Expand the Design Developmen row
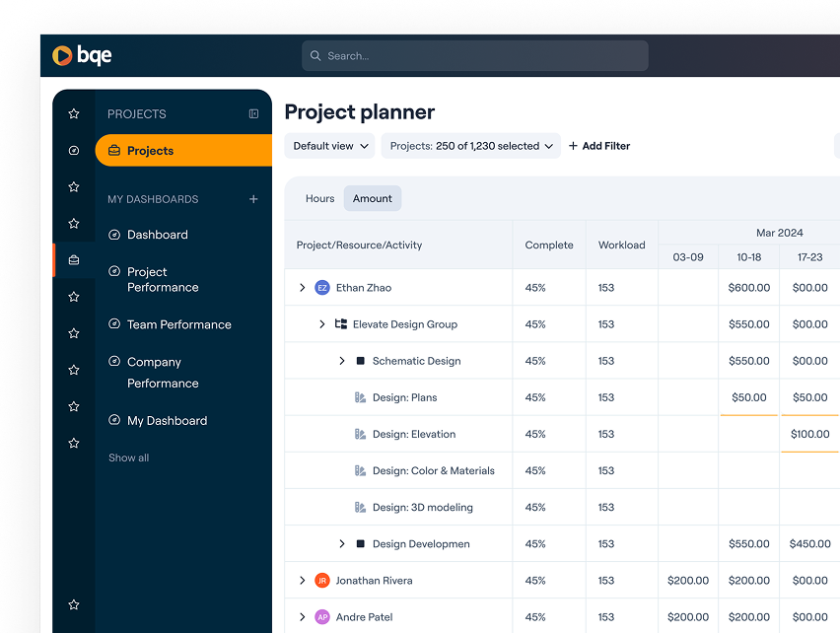 coord(342,543)
